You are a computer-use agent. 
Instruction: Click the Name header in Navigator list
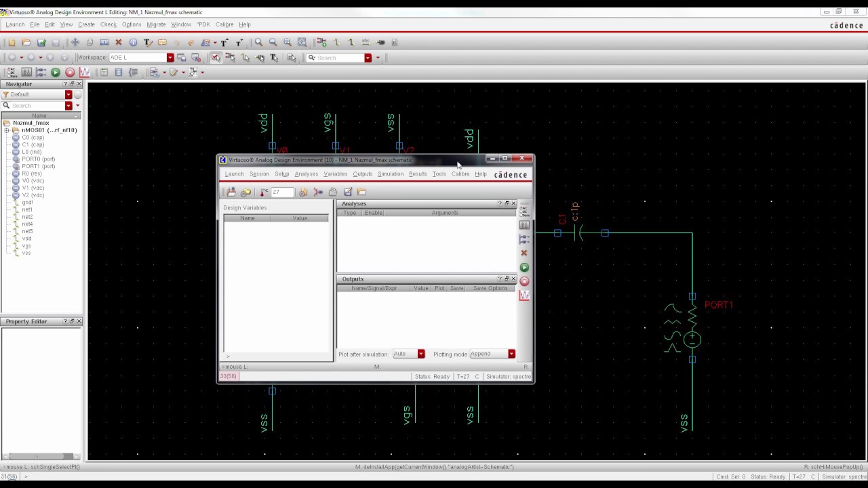pyautogui.click(x=39, y=115)
